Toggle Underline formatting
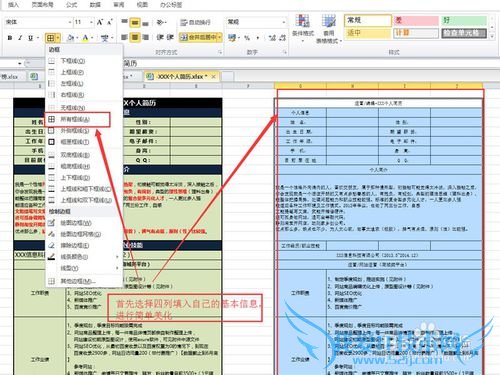The width and height of the screenshot is (500, 375). (x=30, y=38)
